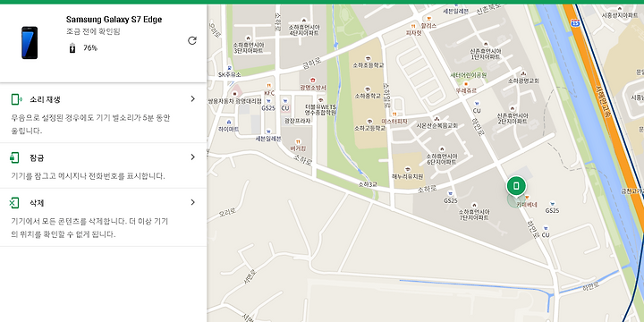Click the 미스터피자 restaurant icon
This screenshot has width=644, height=322.
[394, 114]
